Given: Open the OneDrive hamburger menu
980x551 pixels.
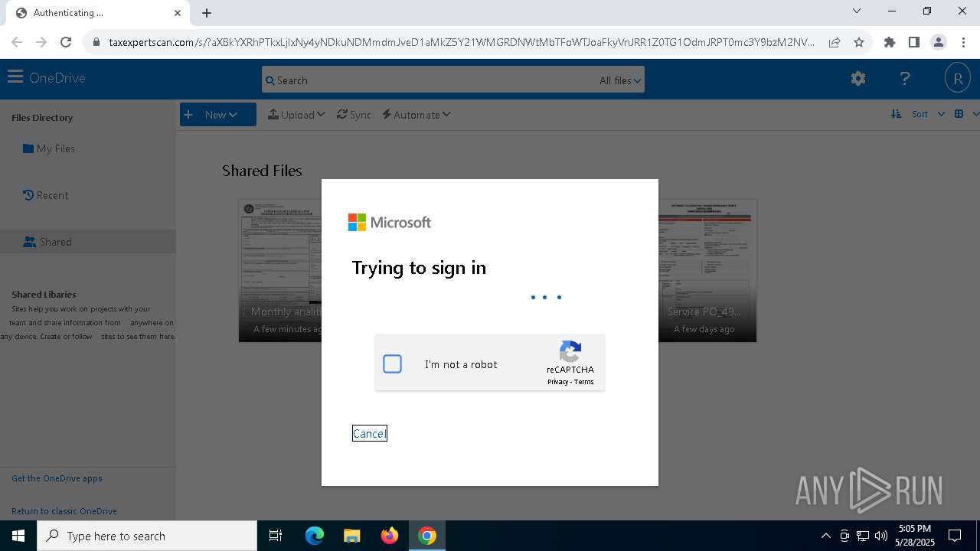Looking at the screenshot, I should pos(15,77).
